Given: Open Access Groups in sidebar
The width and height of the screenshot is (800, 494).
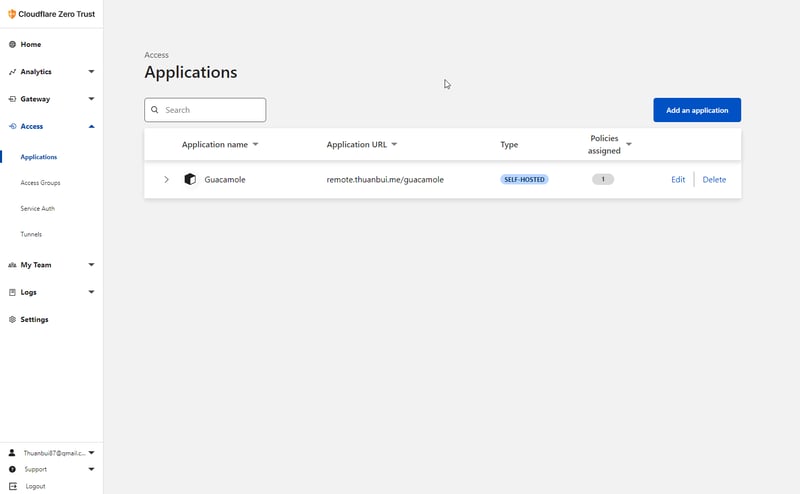Looking at the screenshot, I should coord(40,183).
